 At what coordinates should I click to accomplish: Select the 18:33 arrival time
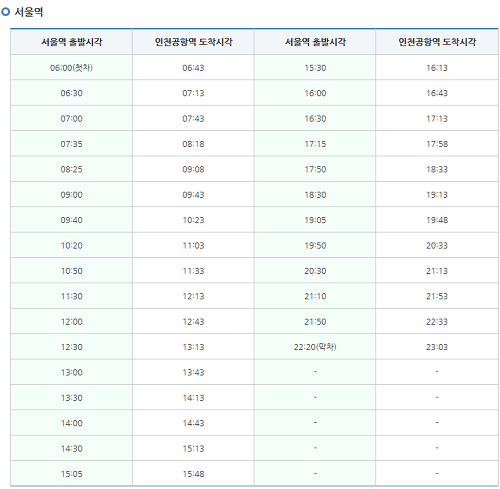[x=437, y=169]
